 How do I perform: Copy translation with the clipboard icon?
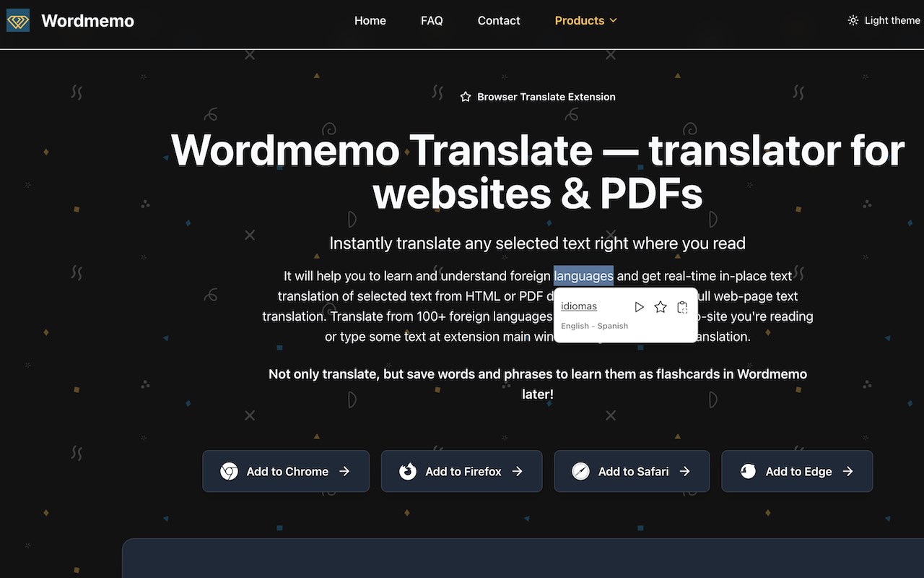(x=682, y=307)
